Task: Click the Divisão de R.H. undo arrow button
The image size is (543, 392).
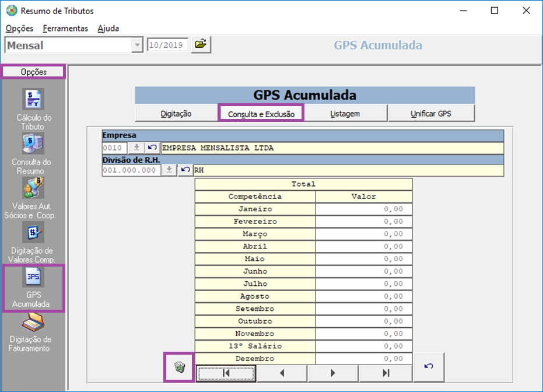Action: click(x=185, y=170)
